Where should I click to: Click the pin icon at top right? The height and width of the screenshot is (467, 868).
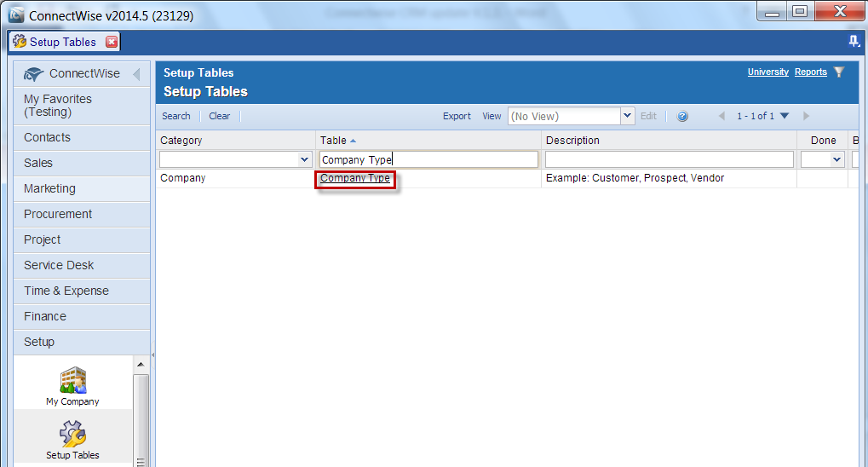click(854, 40)
